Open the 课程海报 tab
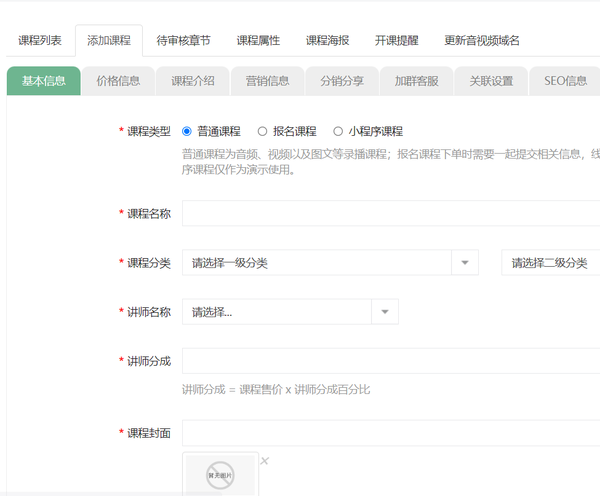This screenshot has height=496, width=600. [328, 41]
